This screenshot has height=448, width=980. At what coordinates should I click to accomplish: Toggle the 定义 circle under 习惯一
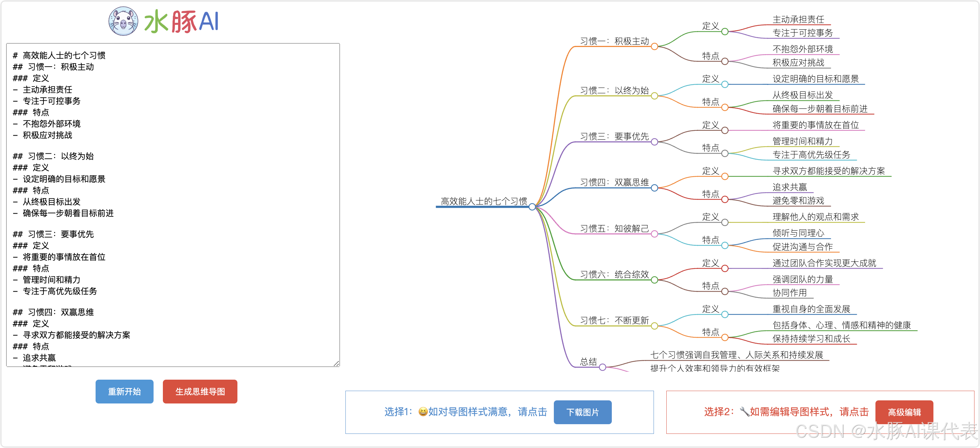(x=725, y=32)
